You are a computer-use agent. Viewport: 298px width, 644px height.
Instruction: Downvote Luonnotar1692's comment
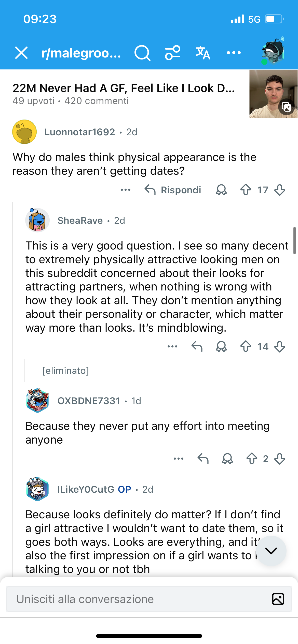click(x=280, y=190)
